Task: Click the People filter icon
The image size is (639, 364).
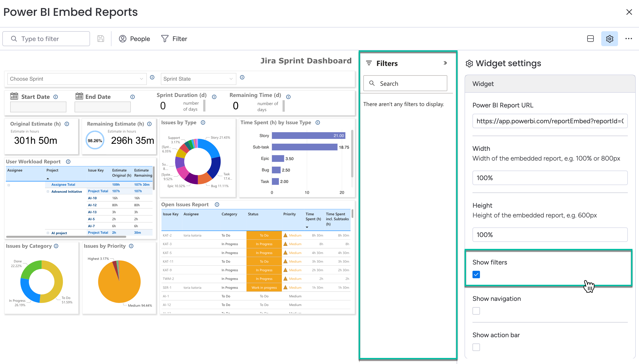Action: 123,39
